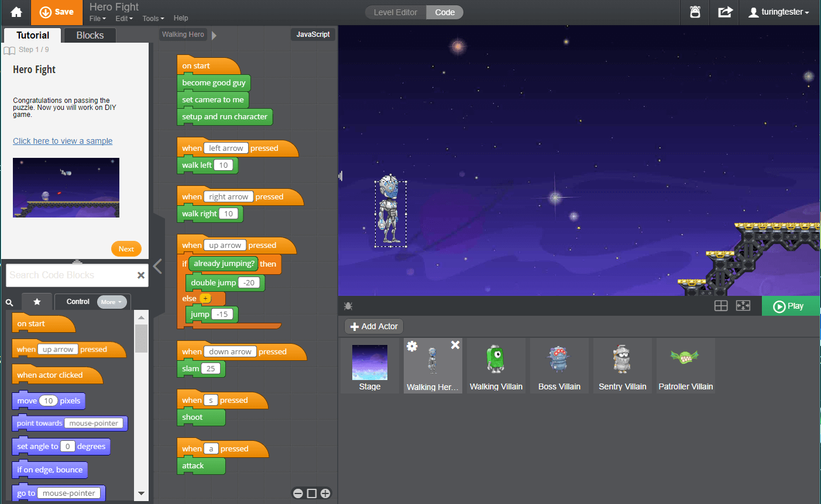821x504 pixels.
Task: Open the Help menu
Action: coord(181,18)
